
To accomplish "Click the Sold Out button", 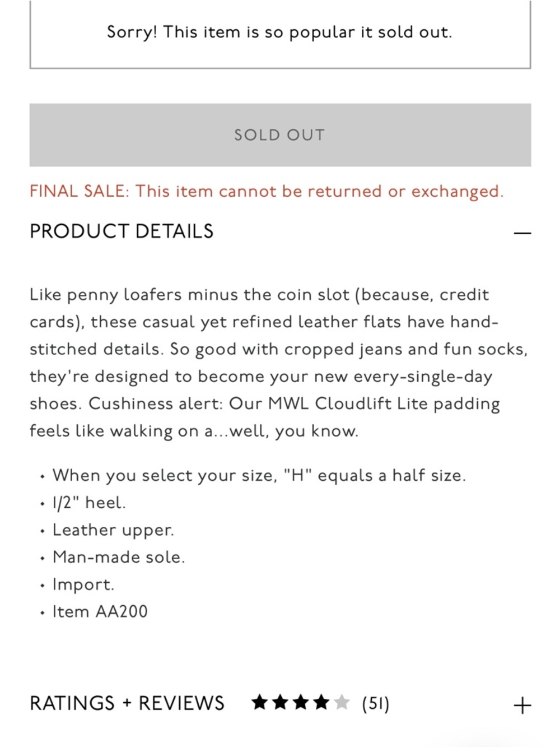I will [280, 135].
